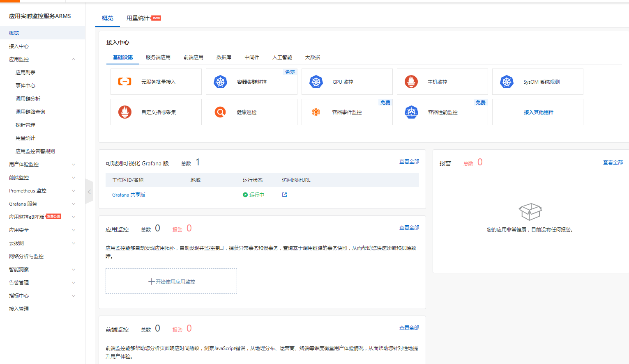Click the 免费 badge on 容器集群监控
The height and width of the screenshot is (364, 629).
[x=290, y=72]
